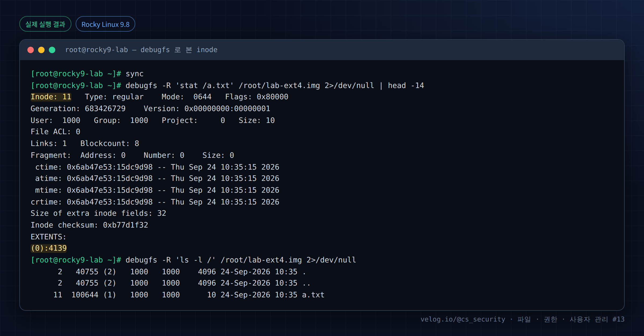Click the 'Group: 1000' field
The width and height of the screenshot is (644, 336).
click(x=121, y=120)
